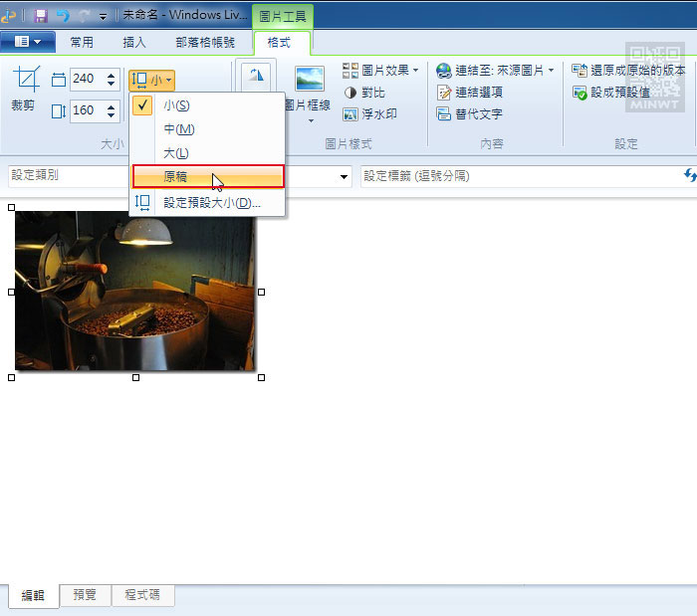The height and width of the screenshot is (616, 697).
Task: Click the Contrast (對比) button
Action: 364,93
